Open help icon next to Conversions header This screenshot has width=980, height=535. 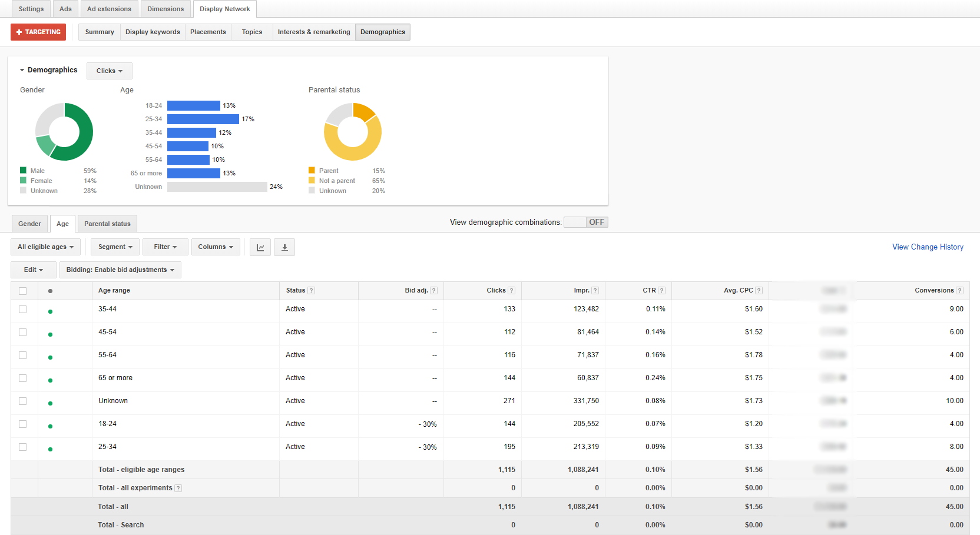pyautogui.click(x=960, y=291)
